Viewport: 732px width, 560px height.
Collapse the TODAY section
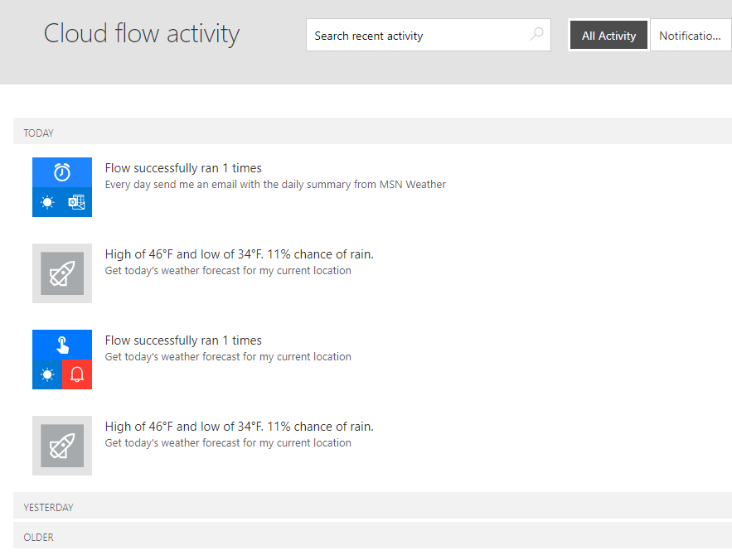[x=38, y=133]
